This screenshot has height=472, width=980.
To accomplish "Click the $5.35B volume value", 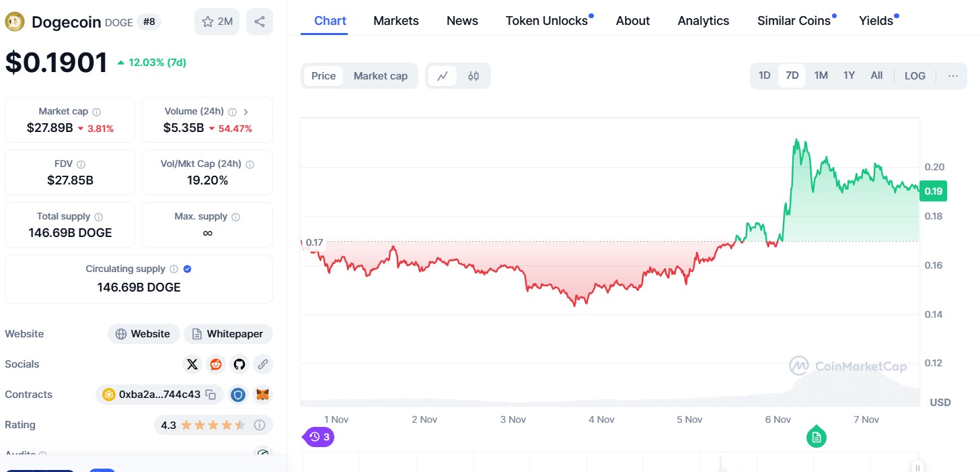I will pyautogui.click(x=184, y=128).
